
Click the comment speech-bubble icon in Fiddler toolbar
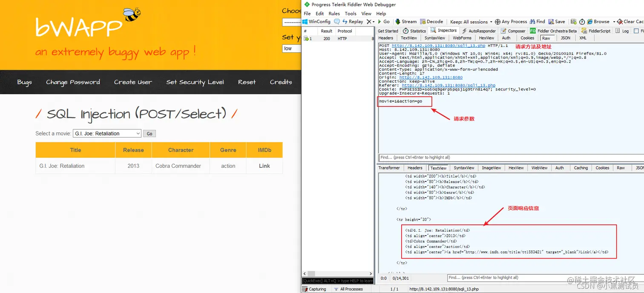coord(337,21)
